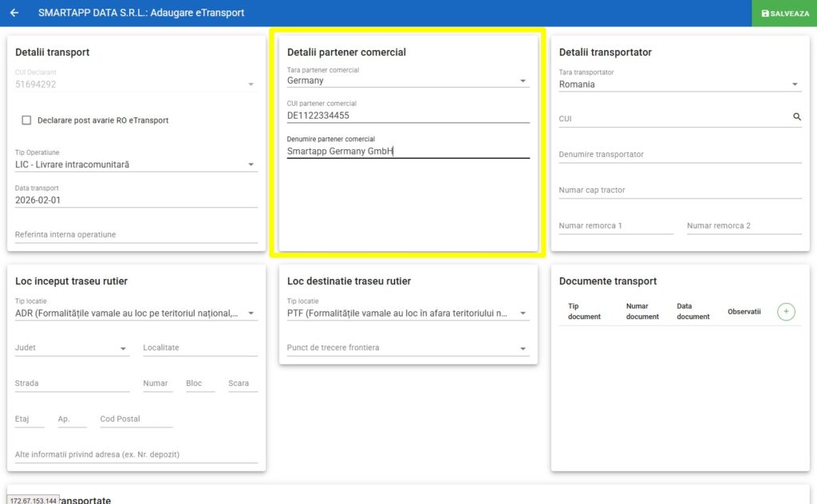
Task: Click the Numar remorca 1 field
Action: (615, 226)
